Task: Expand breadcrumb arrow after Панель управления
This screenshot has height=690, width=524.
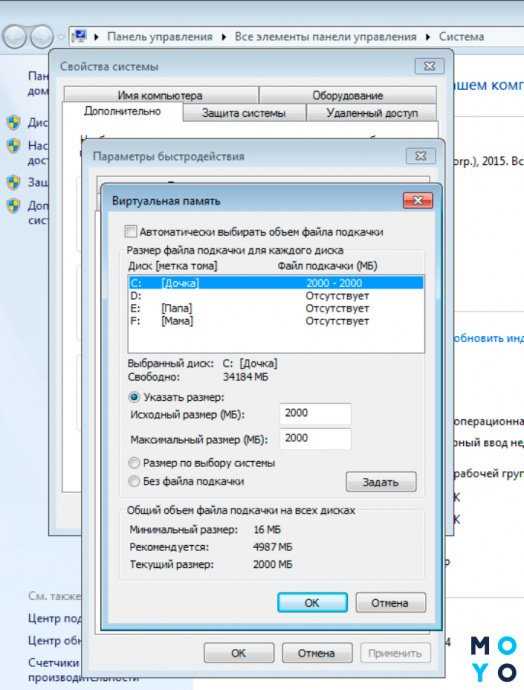Action: [x=224, y=37]
